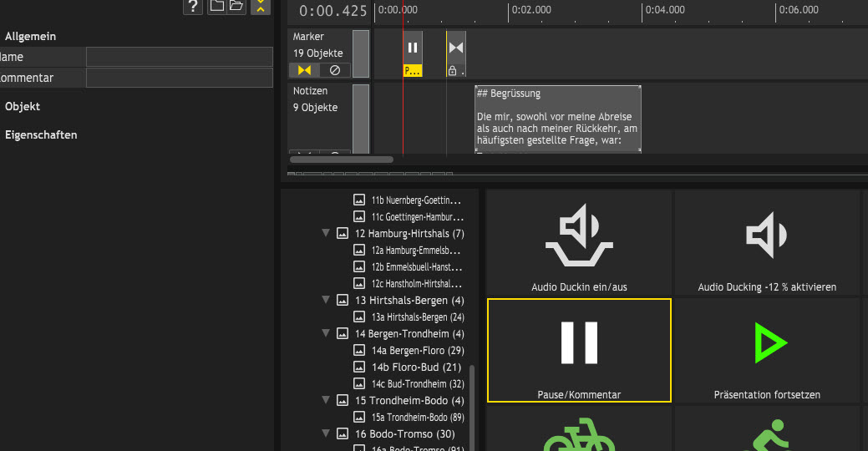Select 12 Hamburg-Hirtshals (7) item
Image resolution: width=868 pixels, height=451 pixels.
click(x=409, y=234)
